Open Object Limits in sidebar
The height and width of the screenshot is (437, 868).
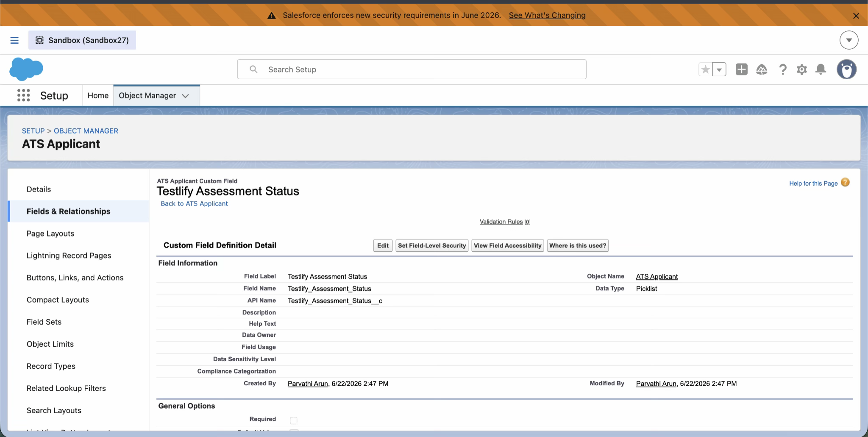click(50, 344)
